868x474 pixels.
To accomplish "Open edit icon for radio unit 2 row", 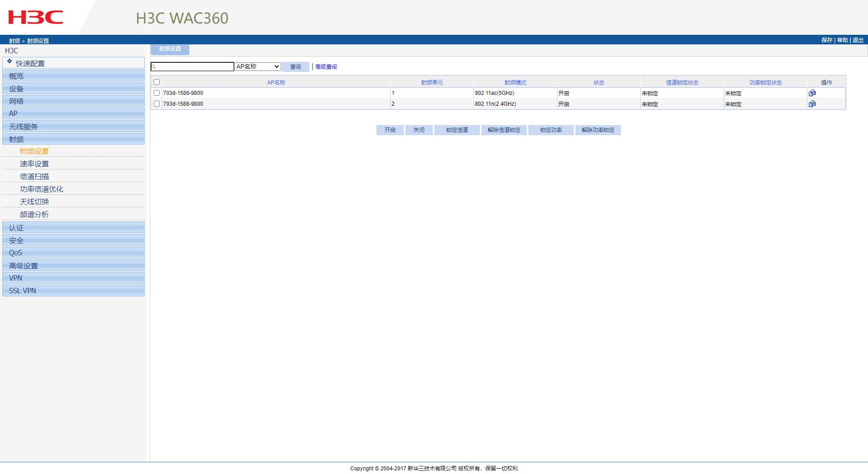I will 812,104.
